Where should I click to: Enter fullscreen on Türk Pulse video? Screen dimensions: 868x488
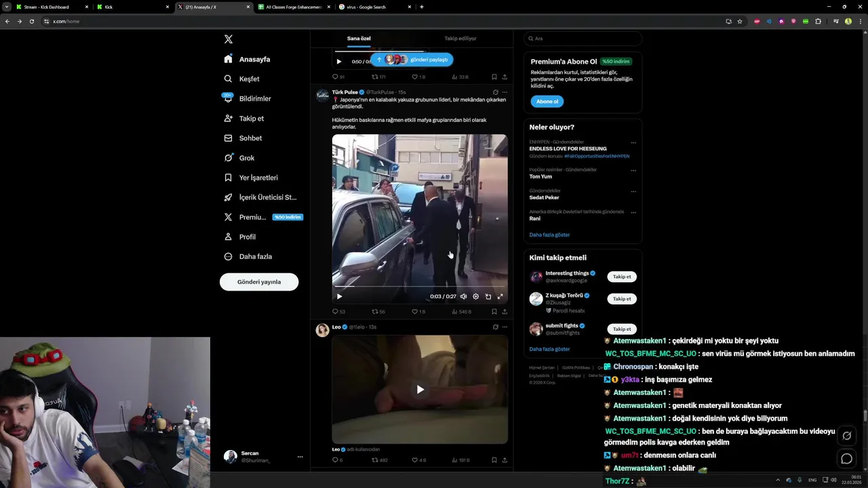(x=500, y=296)
